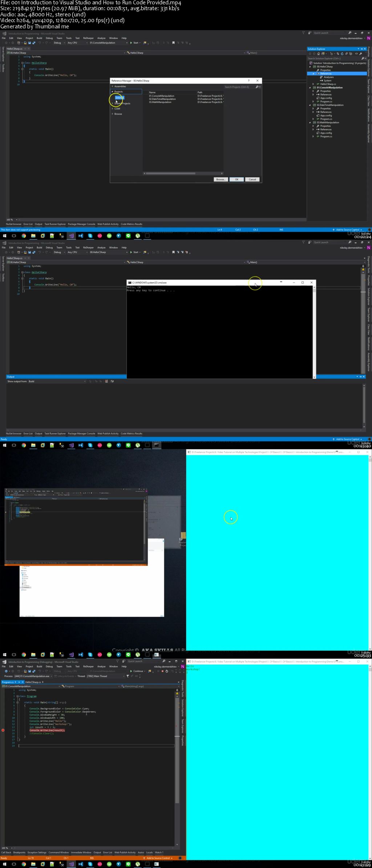Toggle the auto-hide pin on the Output panel

click(360, 377)
